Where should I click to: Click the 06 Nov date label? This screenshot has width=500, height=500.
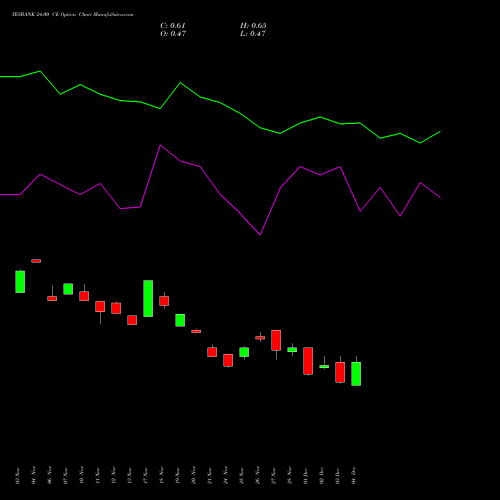point(50,476)
